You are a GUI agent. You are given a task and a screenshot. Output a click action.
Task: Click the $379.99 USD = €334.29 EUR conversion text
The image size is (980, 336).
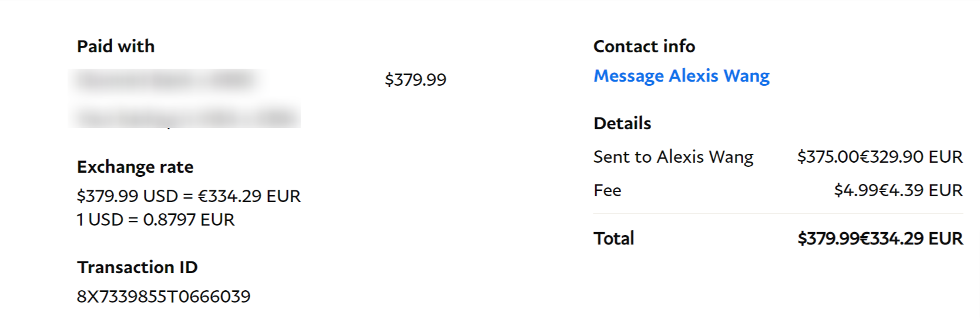click(188, 196)
